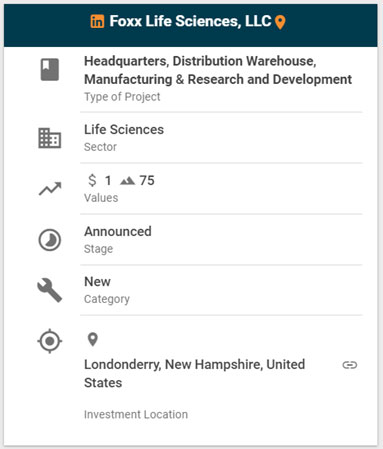Click the Life Sciences sector value

[x=124, y=129]
